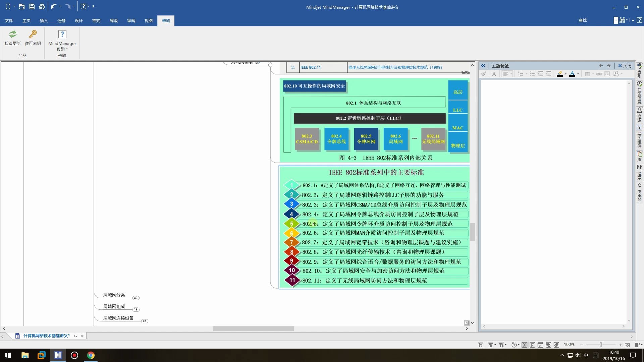644x362 pixels.
Task: Open the 浏览器 browser side panel
Action: click(640, 192)
